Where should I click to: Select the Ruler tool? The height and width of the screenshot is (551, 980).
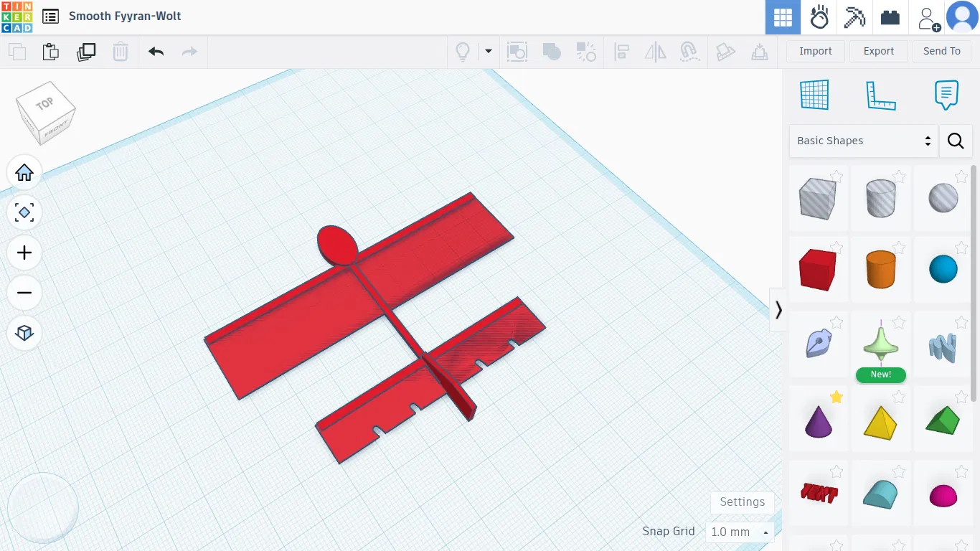(881, 95)
